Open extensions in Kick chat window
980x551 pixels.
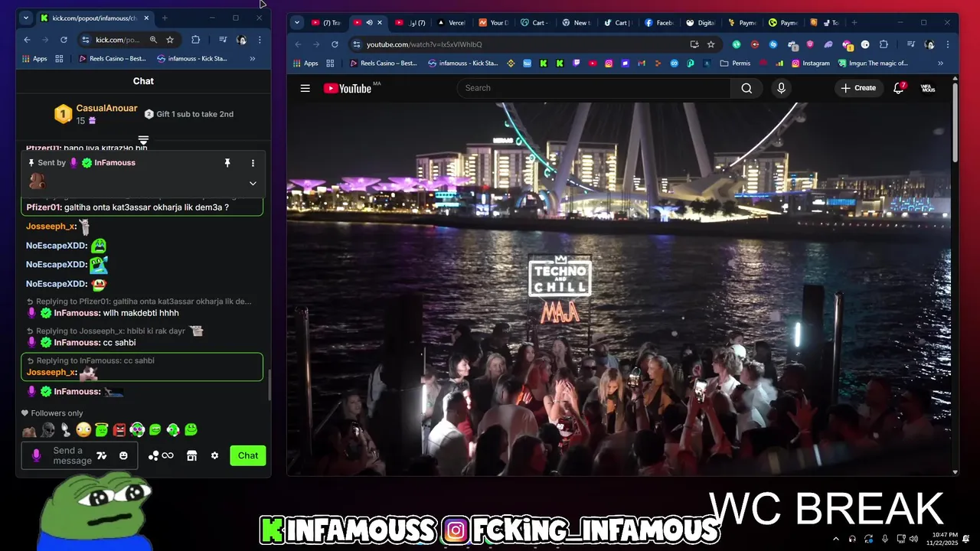point(195,40)
